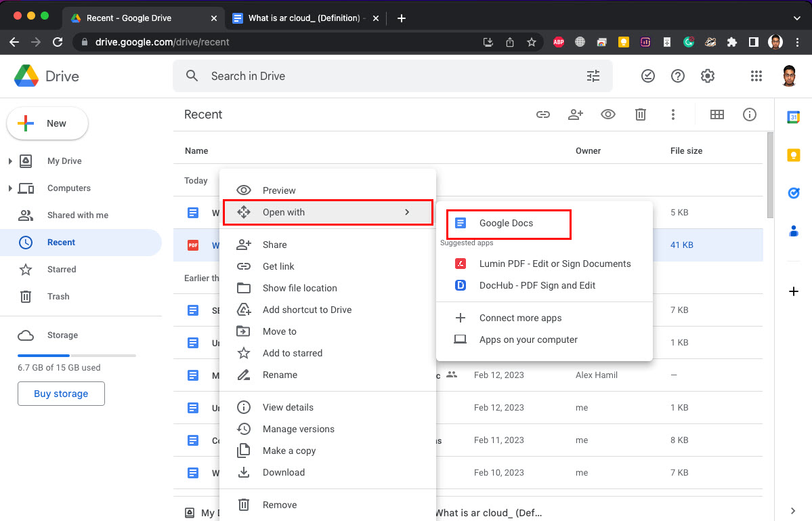Image resolution: width=812 pixels, height=521 pixels.
Task: Open the Help question mark icon
Action: tap(677, 76)
